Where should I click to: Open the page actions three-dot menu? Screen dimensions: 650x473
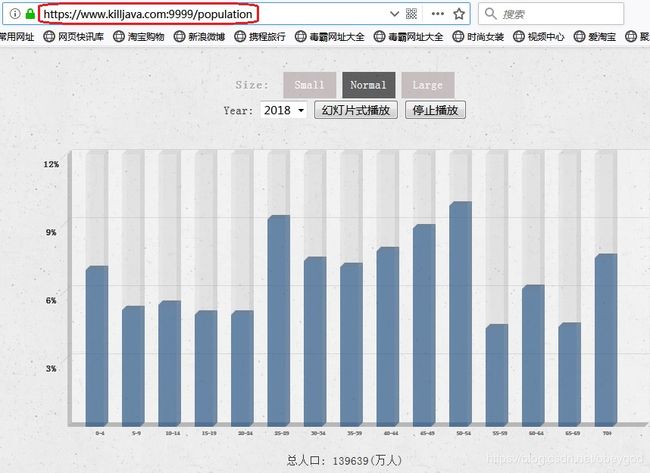click(437, 14)
